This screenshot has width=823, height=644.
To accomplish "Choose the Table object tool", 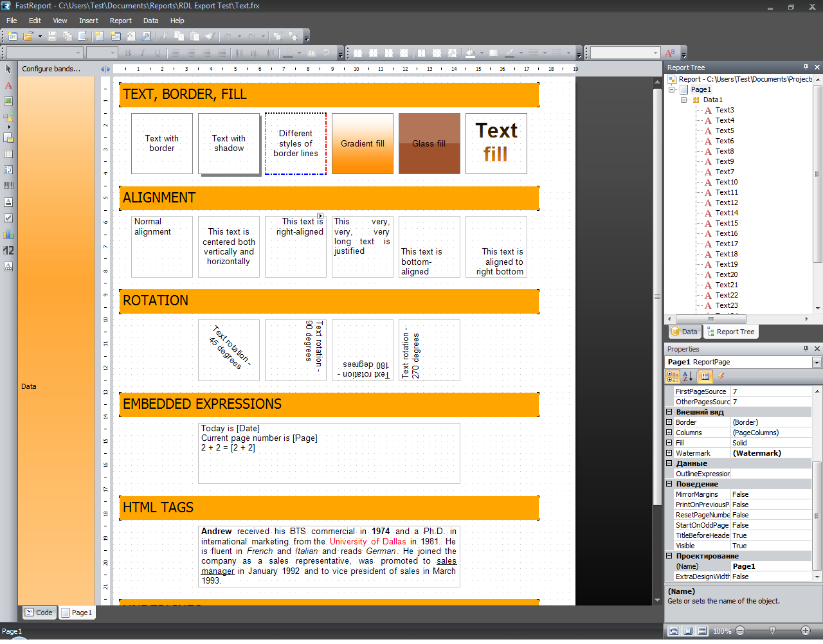I will point(8,154).
